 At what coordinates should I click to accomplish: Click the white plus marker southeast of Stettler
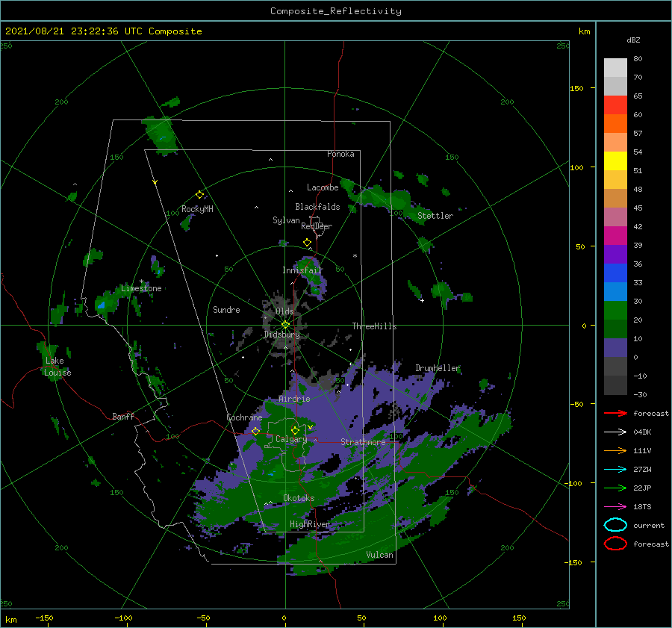click(422, 300)
